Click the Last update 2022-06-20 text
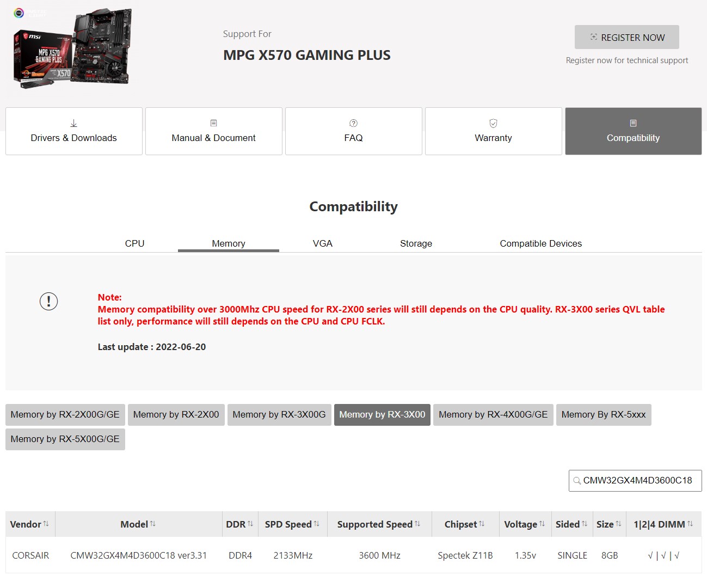707x588 pixels. [152, 347]
